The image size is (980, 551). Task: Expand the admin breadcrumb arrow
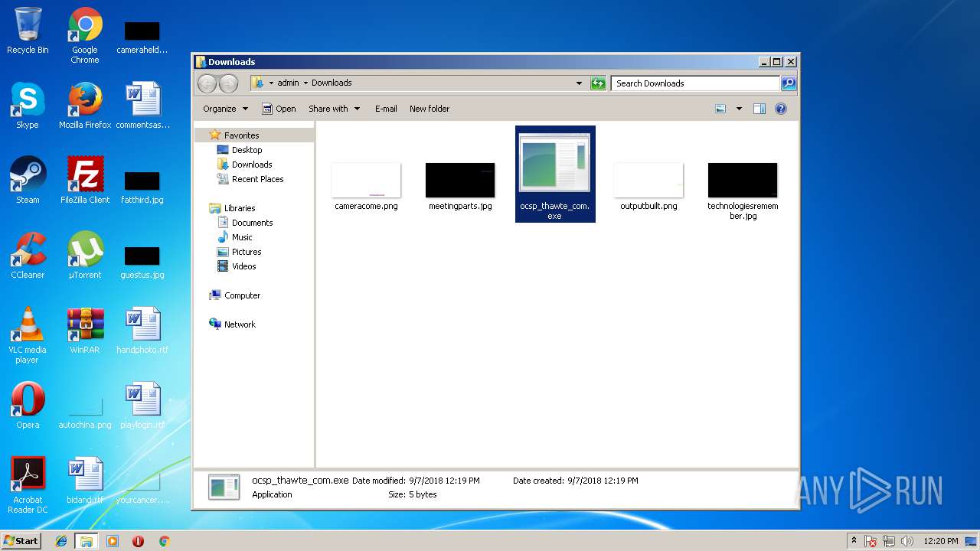(305, 83)
